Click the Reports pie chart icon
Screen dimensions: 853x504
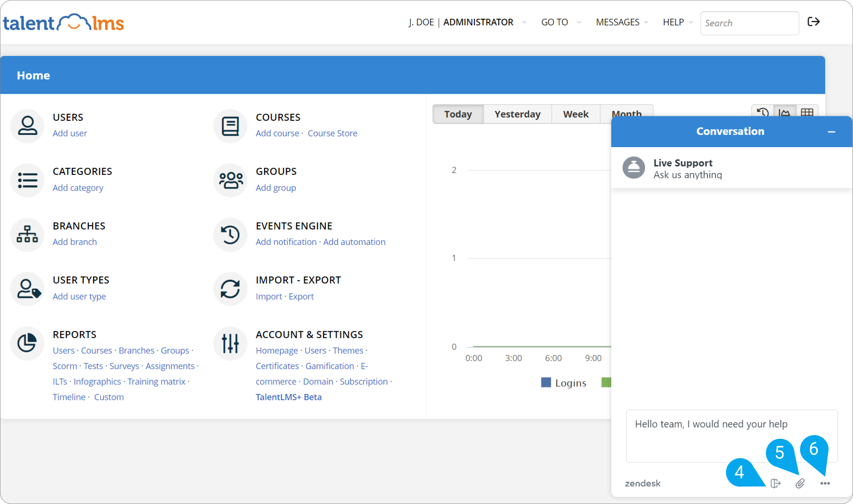point(27,343)
